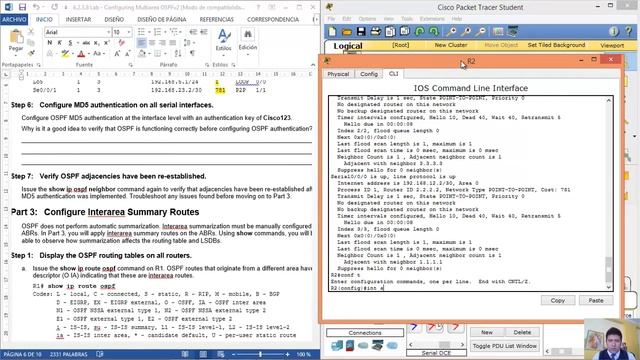Toggle italic K formatting in Word

(60, 42)
